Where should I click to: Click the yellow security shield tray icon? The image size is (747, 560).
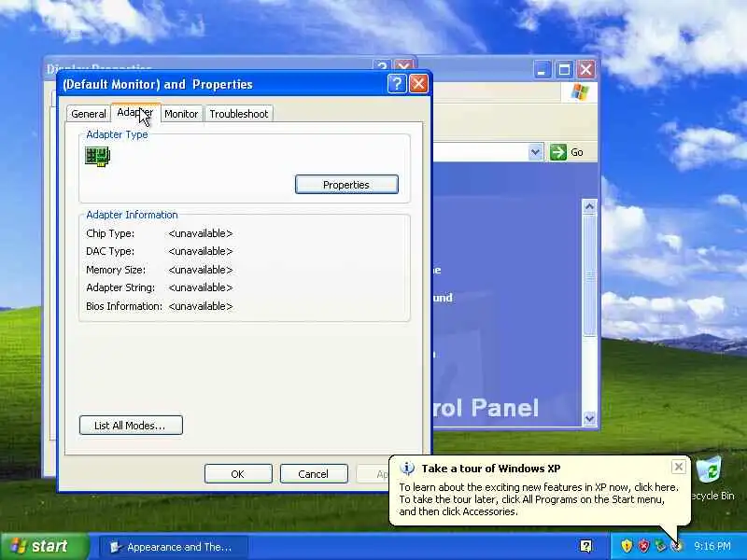click(x=627, y=546)
